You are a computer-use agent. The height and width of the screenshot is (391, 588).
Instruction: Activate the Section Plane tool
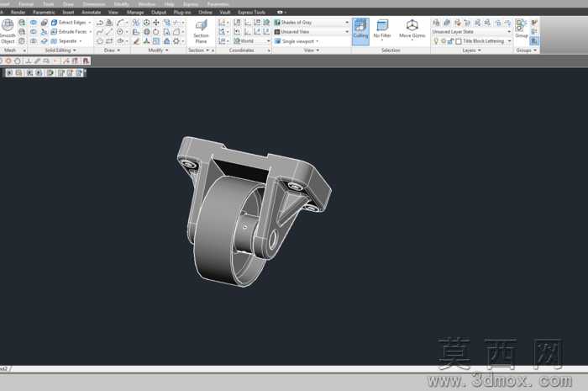(x=201, y=31)
